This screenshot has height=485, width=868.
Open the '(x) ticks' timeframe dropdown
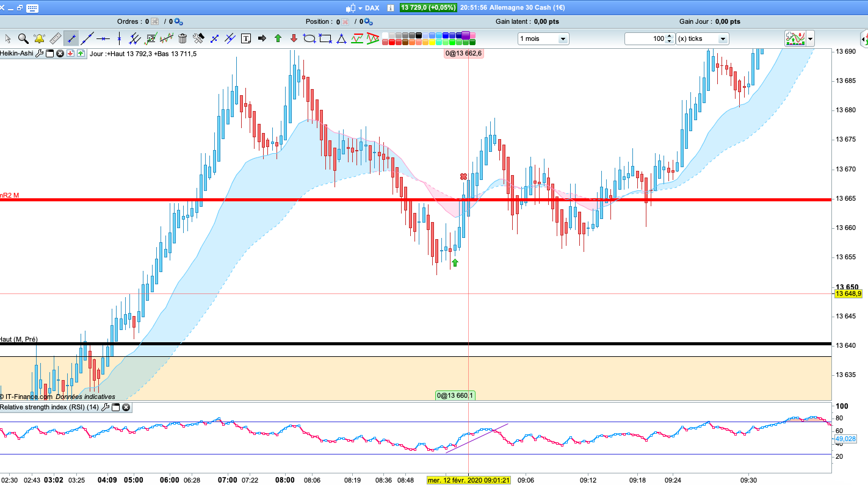click(x=702, y=38)
